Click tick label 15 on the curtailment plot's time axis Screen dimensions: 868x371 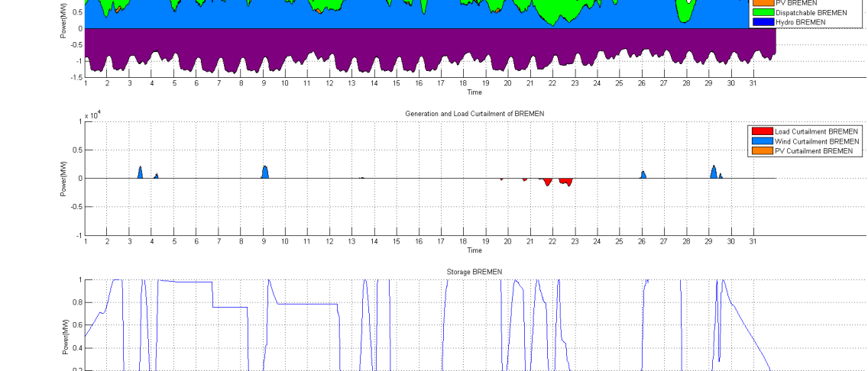coord(397,242)
